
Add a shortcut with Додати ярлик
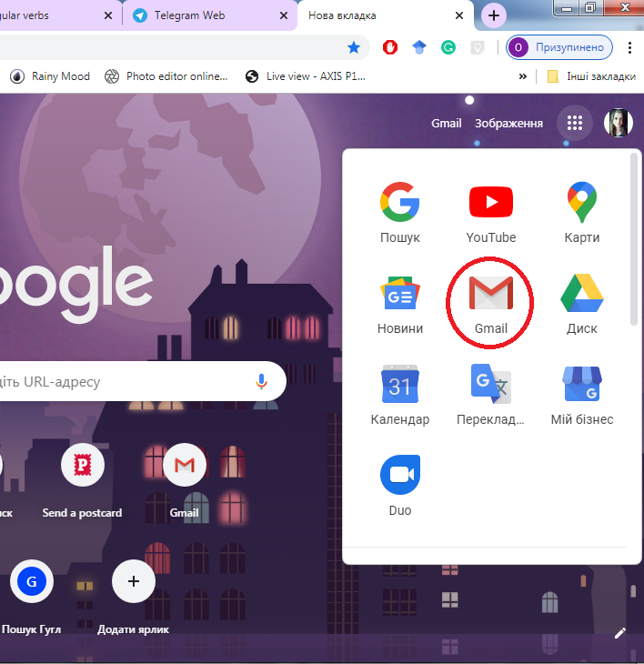[x=134, y=597]
